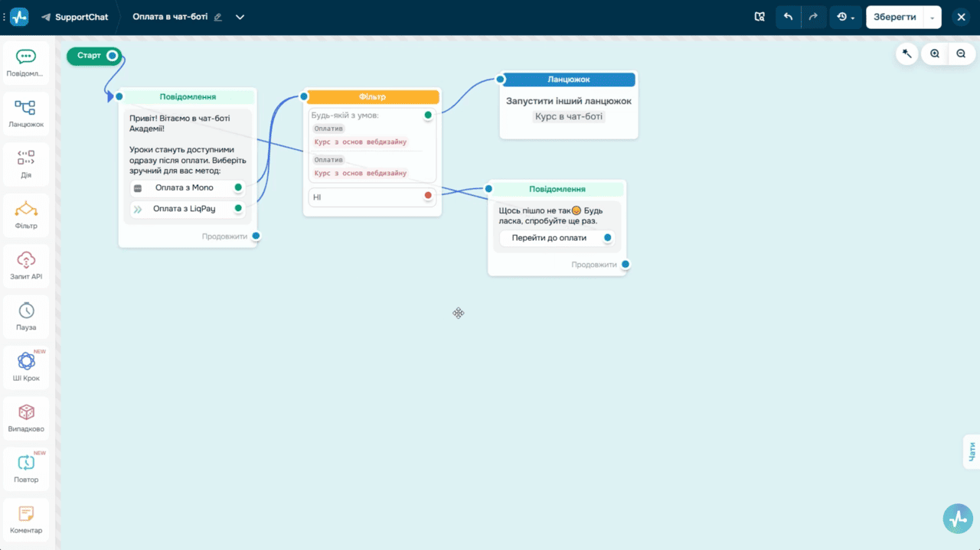Click the Зберегти button

[894, 17]
